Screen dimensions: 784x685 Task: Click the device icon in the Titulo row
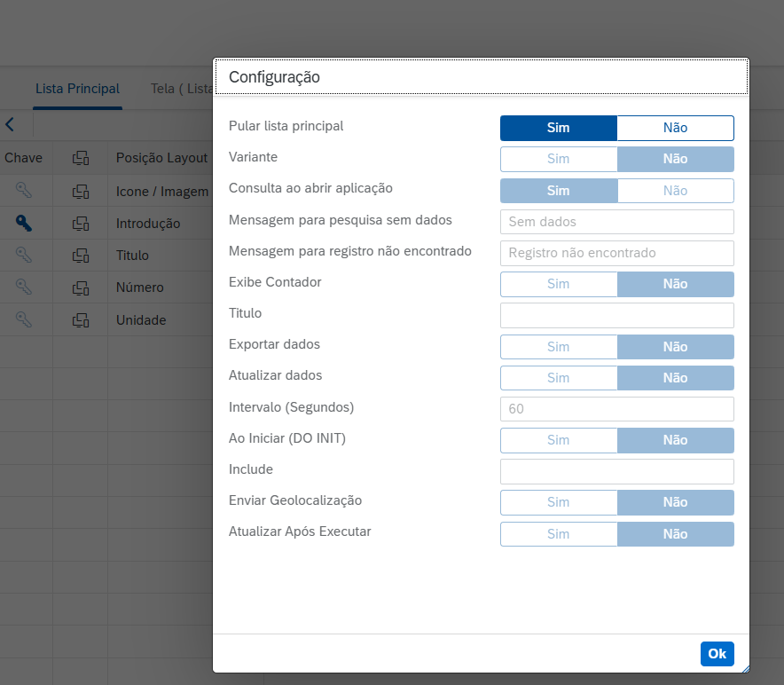tap(81, 256)
